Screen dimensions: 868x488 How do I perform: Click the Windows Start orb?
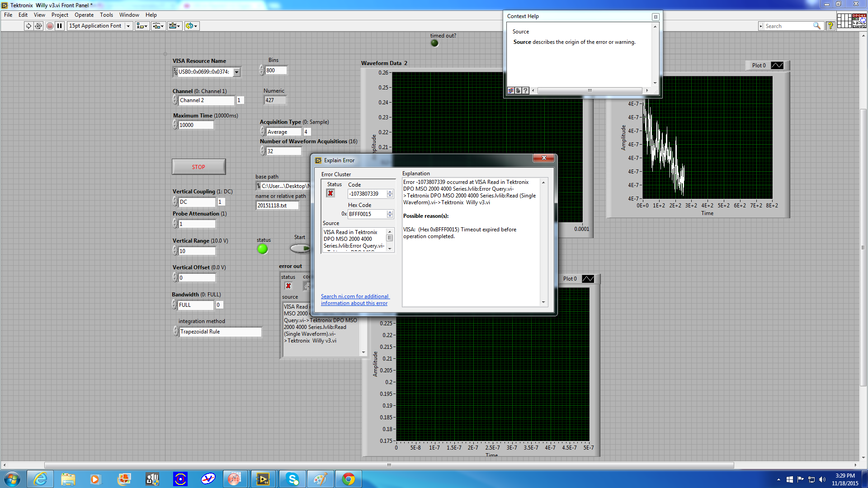[12, 479]
